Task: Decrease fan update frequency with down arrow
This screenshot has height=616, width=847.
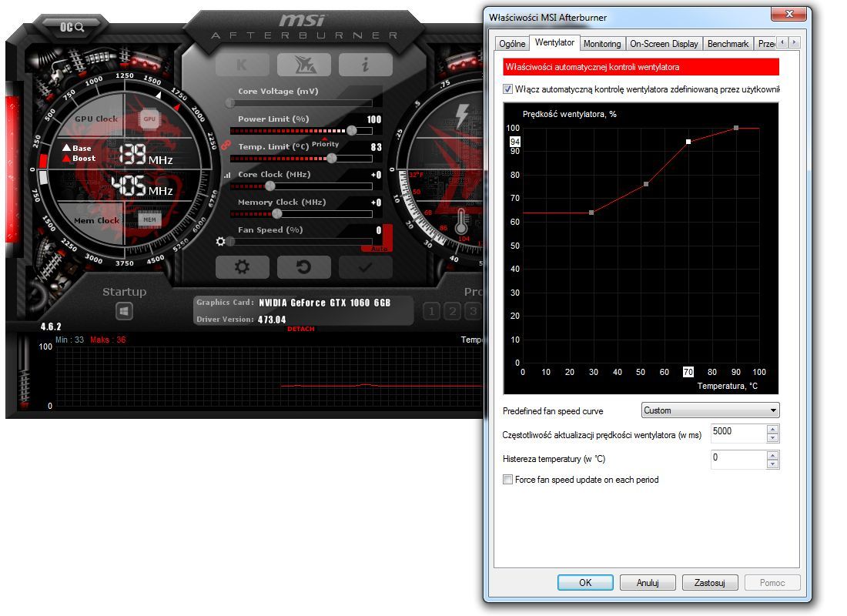Action: 772,437
